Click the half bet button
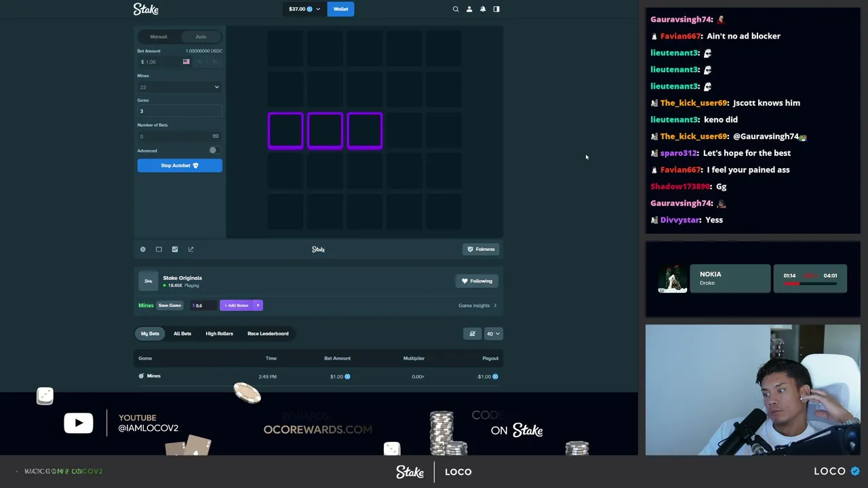 coord(200,62)
